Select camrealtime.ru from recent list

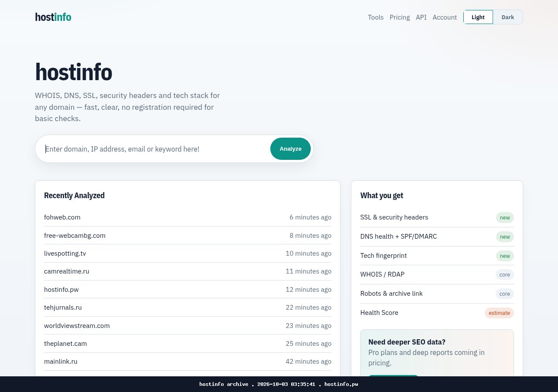[x=67, y=271]
